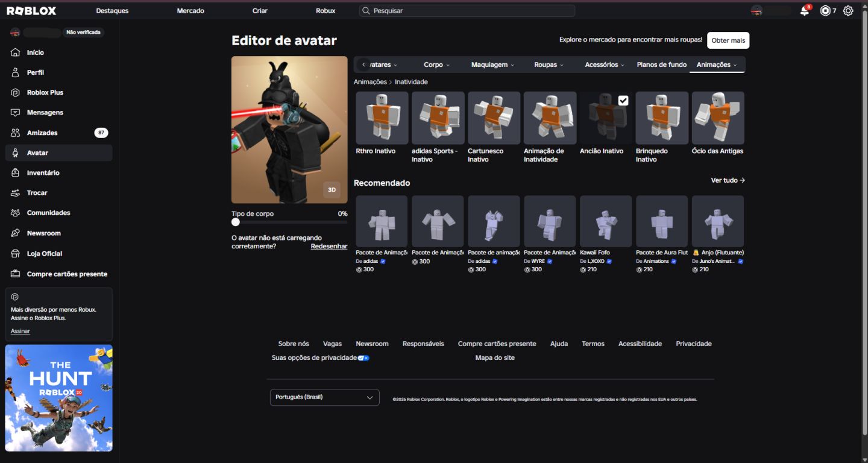Open Newsroom in the sidebar
This screenshot has width=868, height=463.
58,233
